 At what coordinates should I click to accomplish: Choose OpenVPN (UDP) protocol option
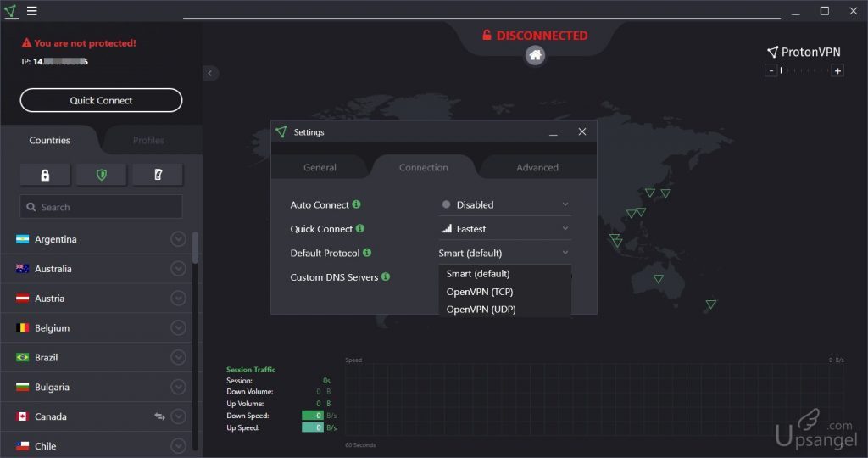505,309
